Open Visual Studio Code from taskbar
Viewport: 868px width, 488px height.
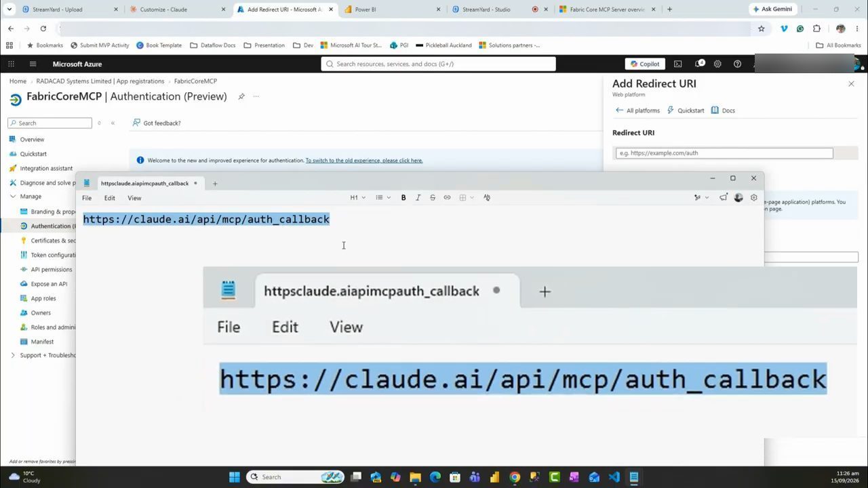pos(614,476)
